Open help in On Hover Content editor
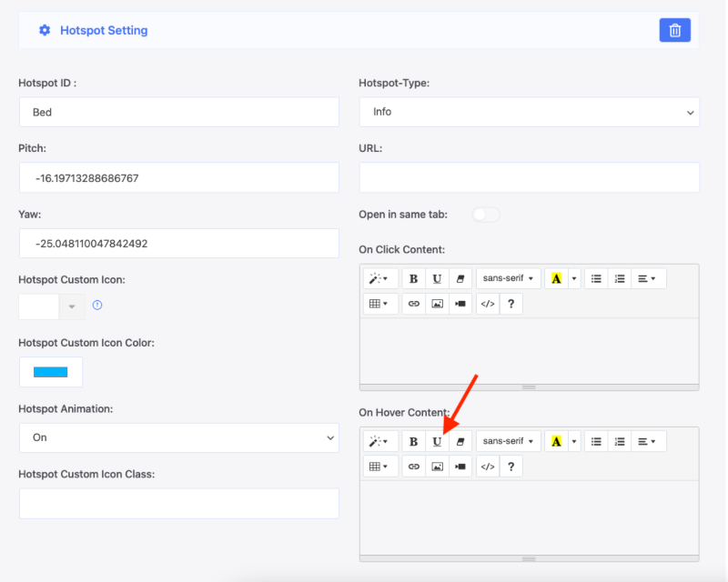This screenshot has width=728, height=582. (x=511, y=467)
